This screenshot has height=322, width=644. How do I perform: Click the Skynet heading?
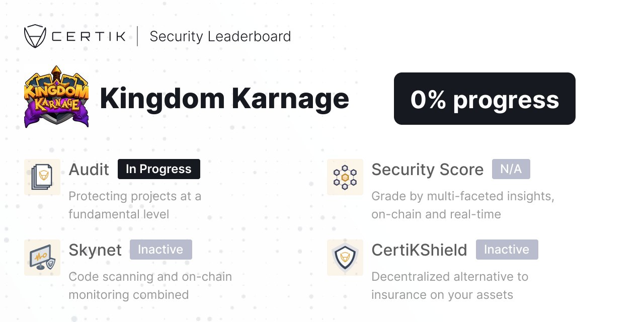95,250
